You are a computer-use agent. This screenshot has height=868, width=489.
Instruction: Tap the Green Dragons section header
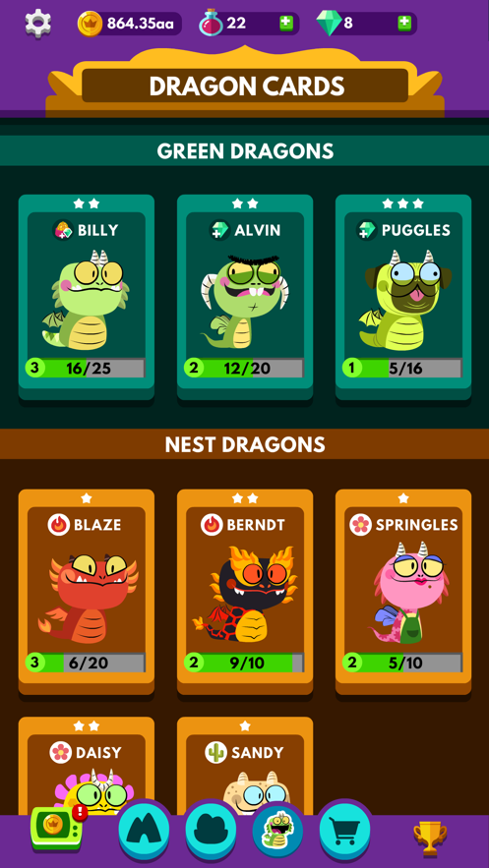[245, 150]
